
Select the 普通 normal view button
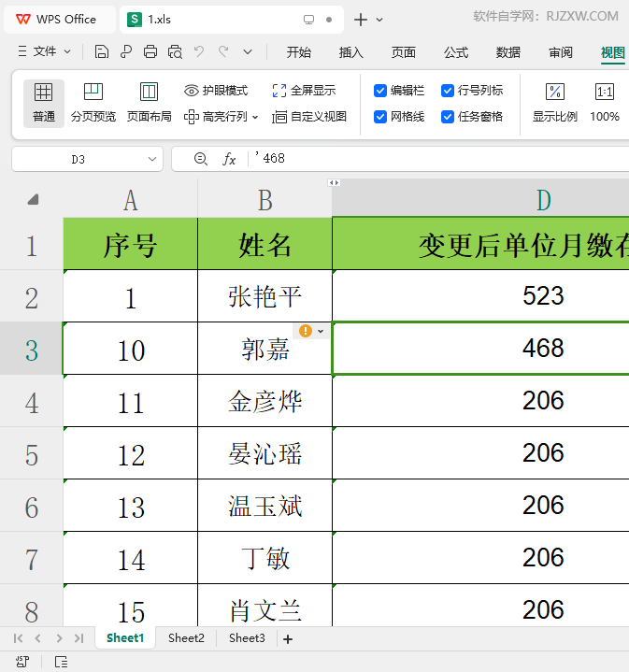tap(44, 104)
